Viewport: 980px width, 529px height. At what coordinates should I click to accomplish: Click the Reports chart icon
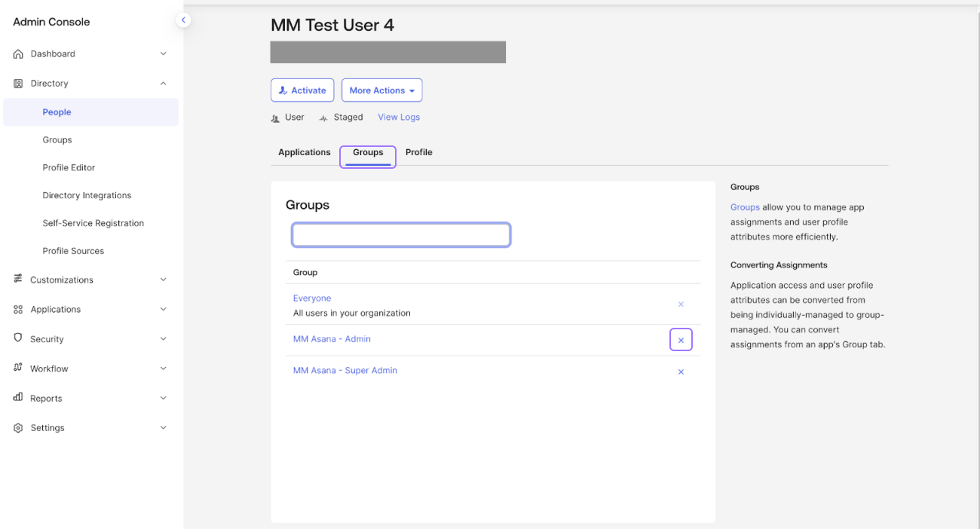point(18,398)
